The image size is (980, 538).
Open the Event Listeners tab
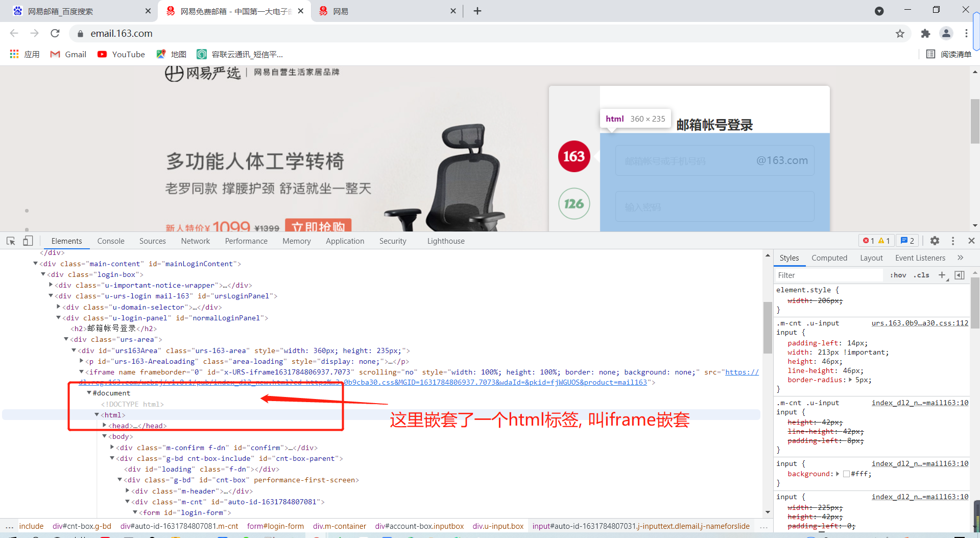pyautogui.click(x=920, y=258)
